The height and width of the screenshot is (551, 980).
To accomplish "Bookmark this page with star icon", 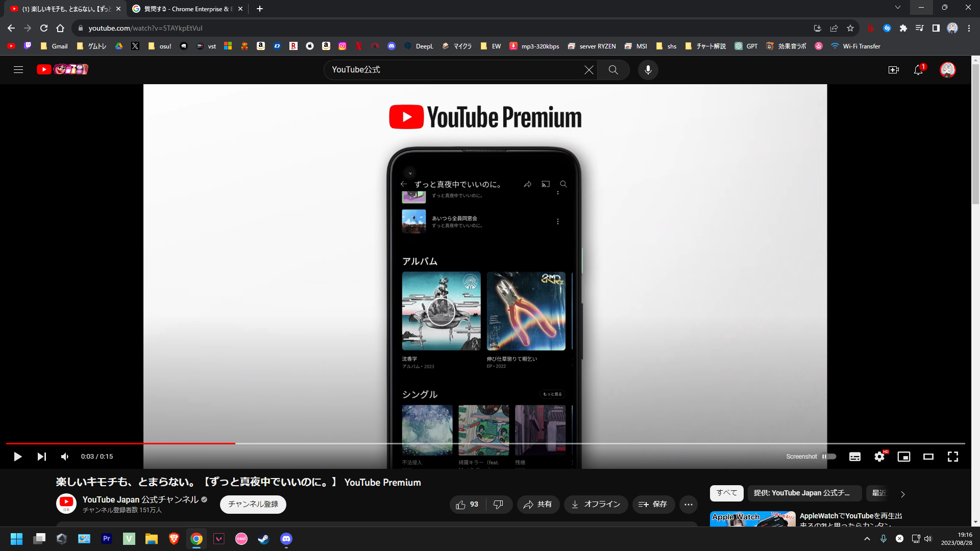I will 850,28.
